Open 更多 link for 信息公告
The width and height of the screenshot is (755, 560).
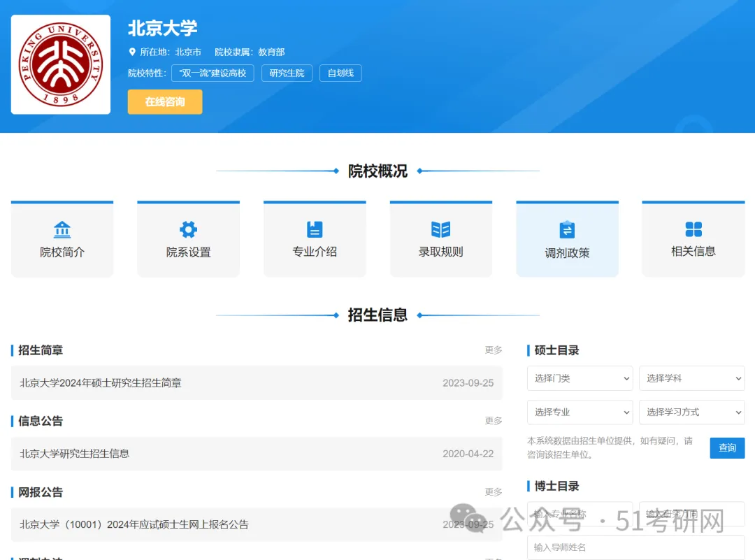pos(494,421)
